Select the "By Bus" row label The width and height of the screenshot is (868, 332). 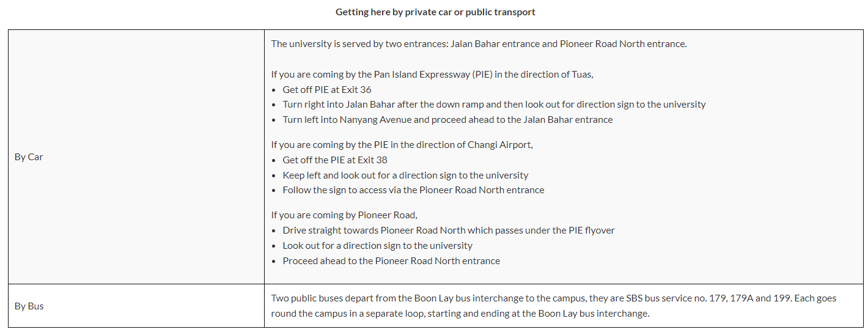pyautogui.click(x=29, y=306)
